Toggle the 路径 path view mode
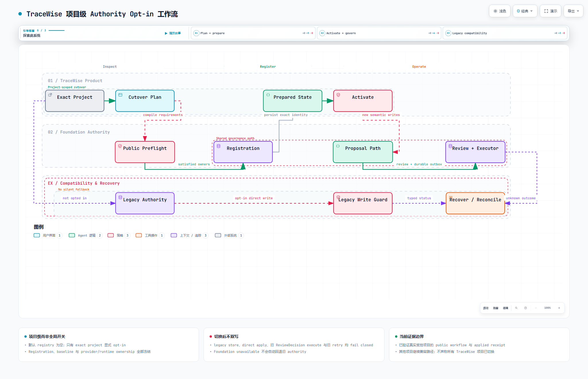588x379 pixels. pos(486,308)
